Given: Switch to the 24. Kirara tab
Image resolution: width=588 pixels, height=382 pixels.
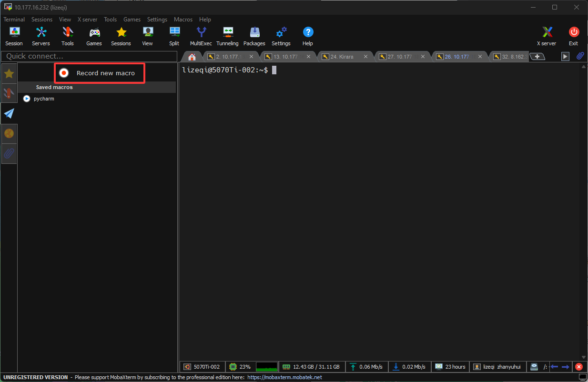Looking at the screenshot, I should (342, 57).
